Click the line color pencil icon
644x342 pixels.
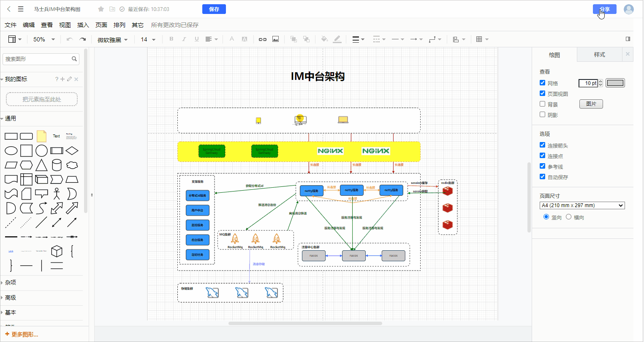coord(337,39)
